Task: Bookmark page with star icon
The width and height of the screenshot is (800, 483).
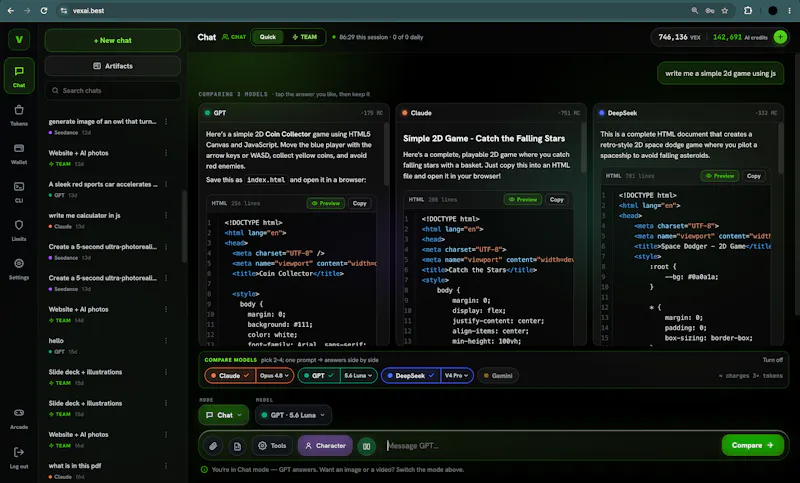Action: (724, 10)
